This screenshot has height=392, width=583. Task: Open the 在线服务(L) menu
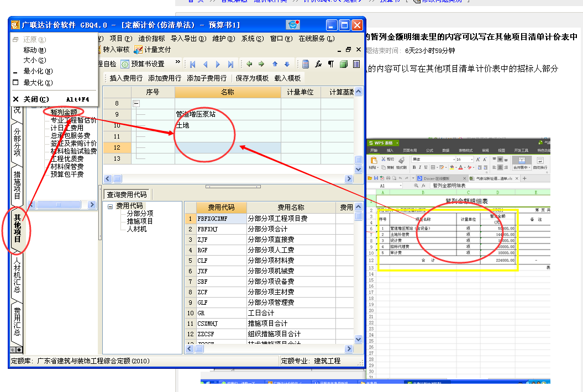point(317,39)
